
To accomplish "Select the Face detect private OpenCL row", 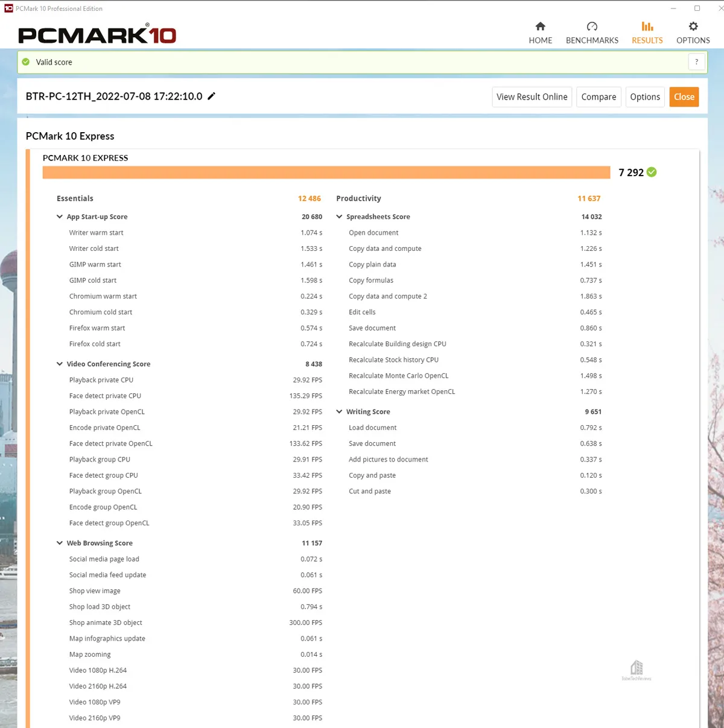I will (x=195, y=443).
